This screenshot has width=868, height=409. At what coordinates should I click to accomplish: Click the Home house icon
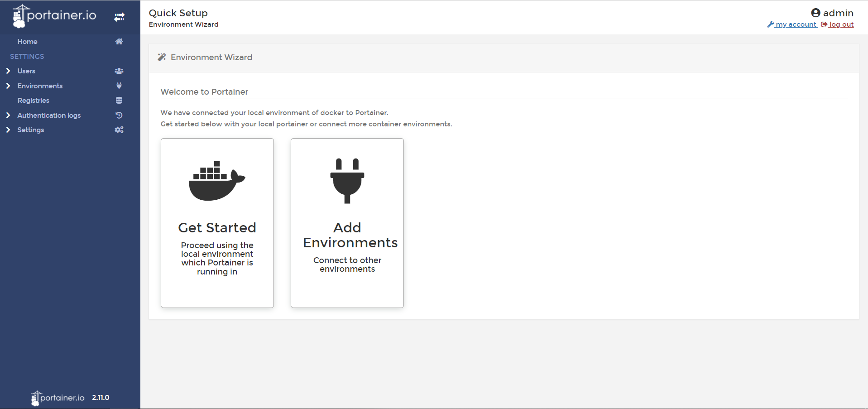point(119,41)
